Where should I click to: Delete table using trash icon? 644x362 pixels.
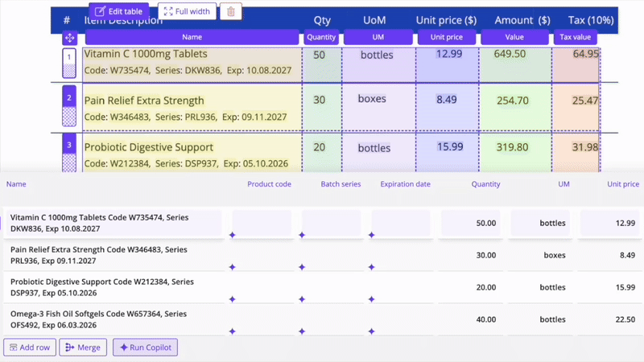tap(231, 11)
